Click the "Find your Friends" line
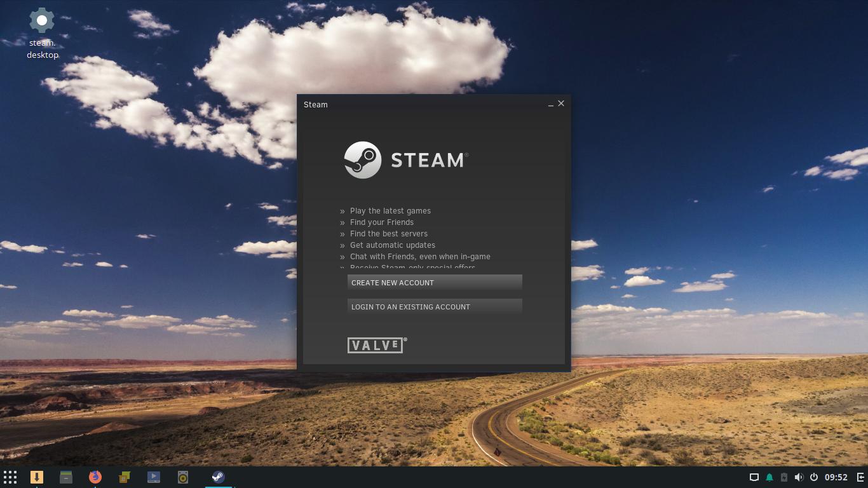Image resolution: width=868 pixels, height=488 pixels. (x=382, y=222)
